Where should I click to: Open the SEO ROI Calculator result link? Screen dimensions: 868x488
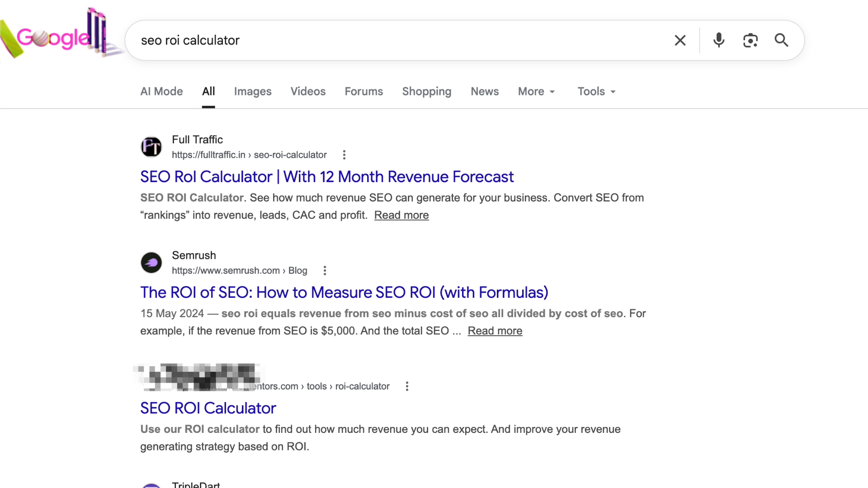[208, 408]
